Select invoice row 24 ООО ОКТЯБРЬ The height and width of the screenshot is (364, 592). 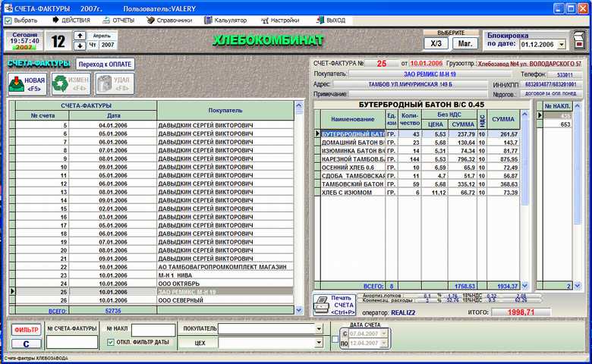[154, 284]
